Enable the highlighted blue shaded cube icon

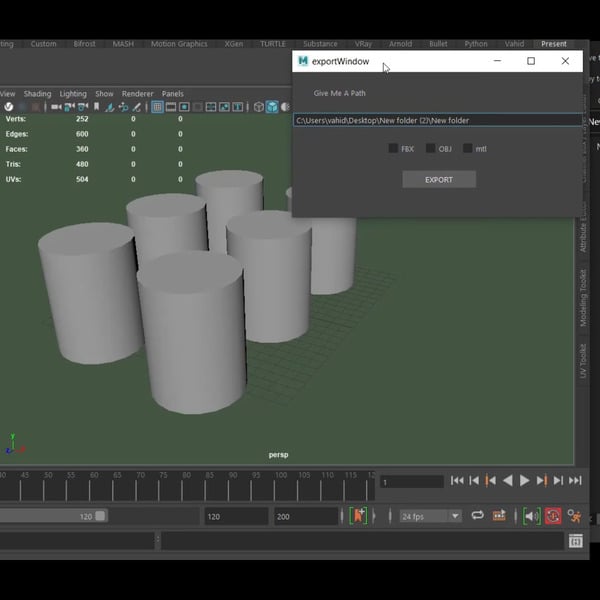click(272, 107)
